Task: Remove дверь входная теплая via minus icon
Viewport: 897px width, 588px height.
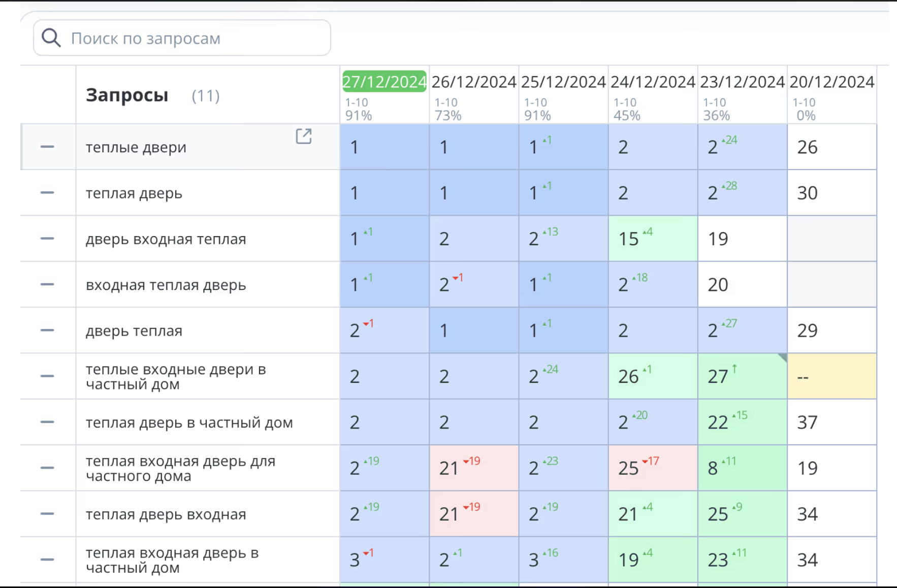Action: [47, 239]
